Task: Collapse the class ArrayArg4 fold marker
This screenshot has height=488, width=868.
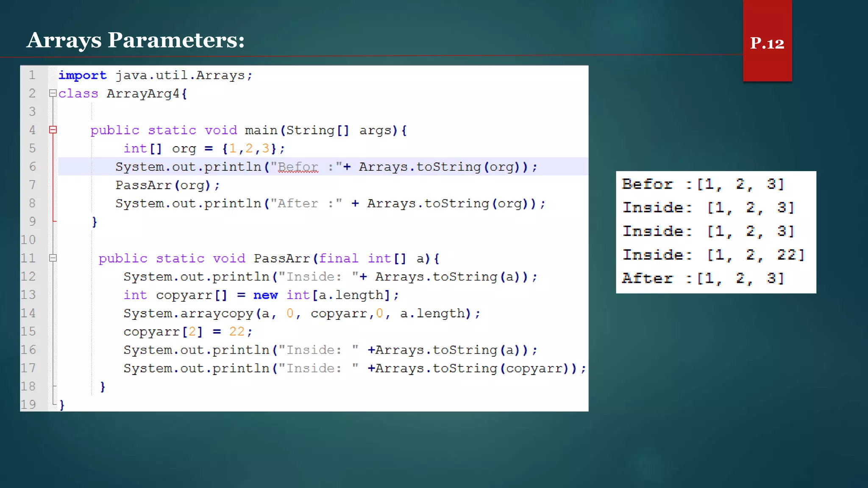Action: click(x=53, y=93)
